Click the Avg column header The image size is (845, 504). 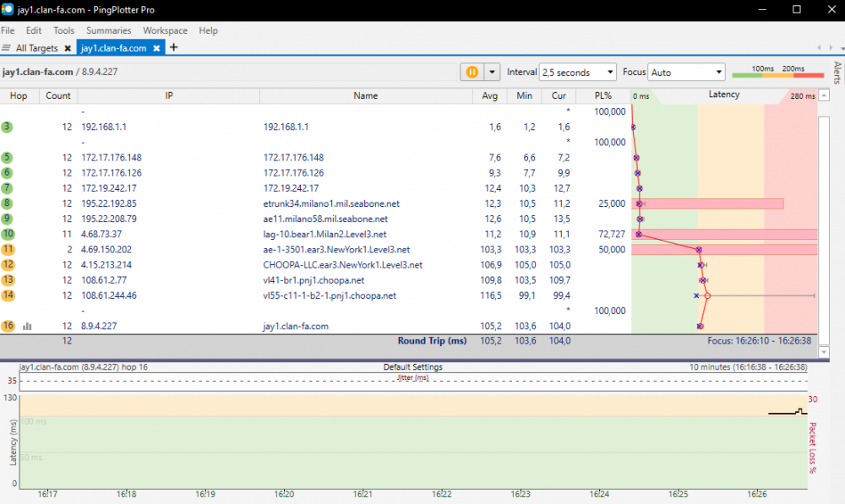[489, 95]
